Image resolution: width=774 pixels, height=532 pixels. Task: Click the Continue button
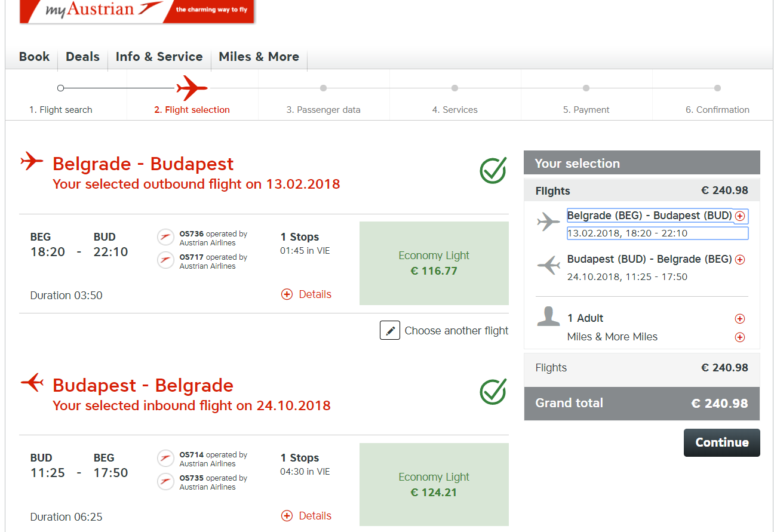pyautogui.click(x=721, y=442)
